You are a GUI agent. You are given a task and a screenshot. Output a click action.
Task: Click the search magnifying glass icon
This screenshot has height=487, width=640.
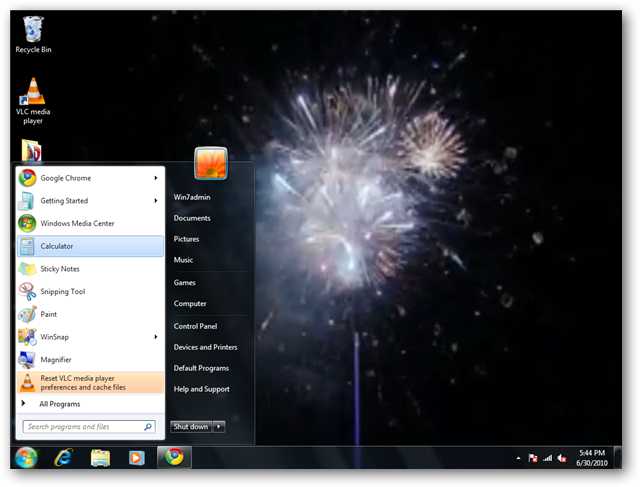click(148, 427)
